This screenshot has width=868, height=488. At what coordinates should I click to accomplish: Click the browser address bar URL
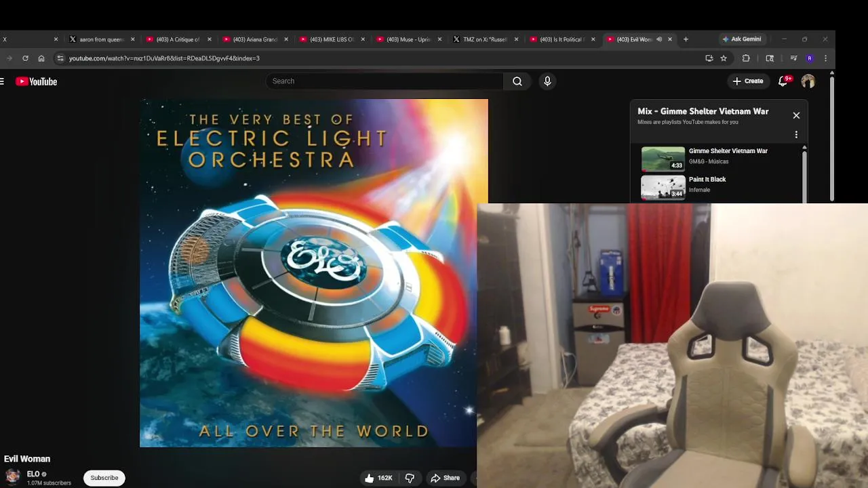click(x=164, y=58)
